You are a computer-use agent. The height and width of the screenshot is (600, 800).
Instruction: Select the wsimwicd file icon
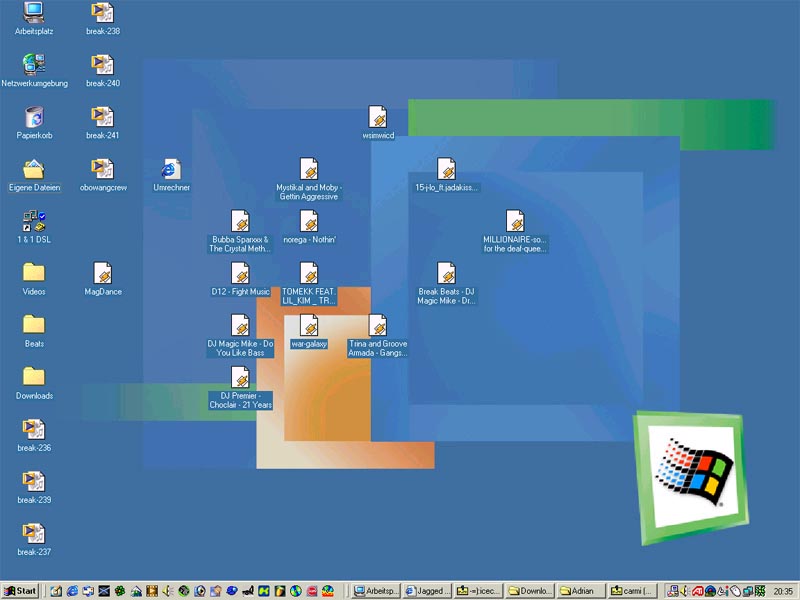[378, 117]
